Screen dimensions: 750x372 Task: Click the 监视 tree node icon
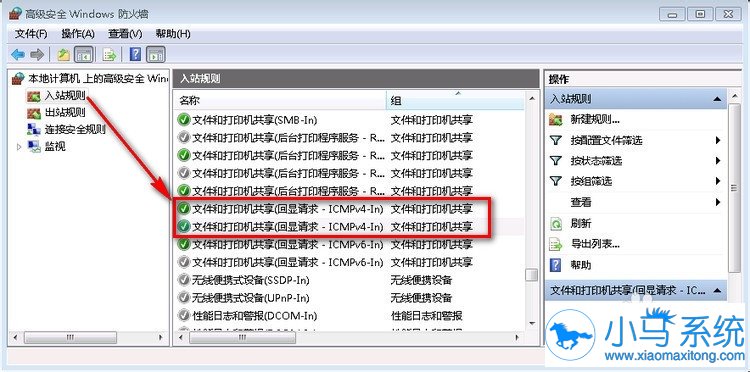[34, 146]
